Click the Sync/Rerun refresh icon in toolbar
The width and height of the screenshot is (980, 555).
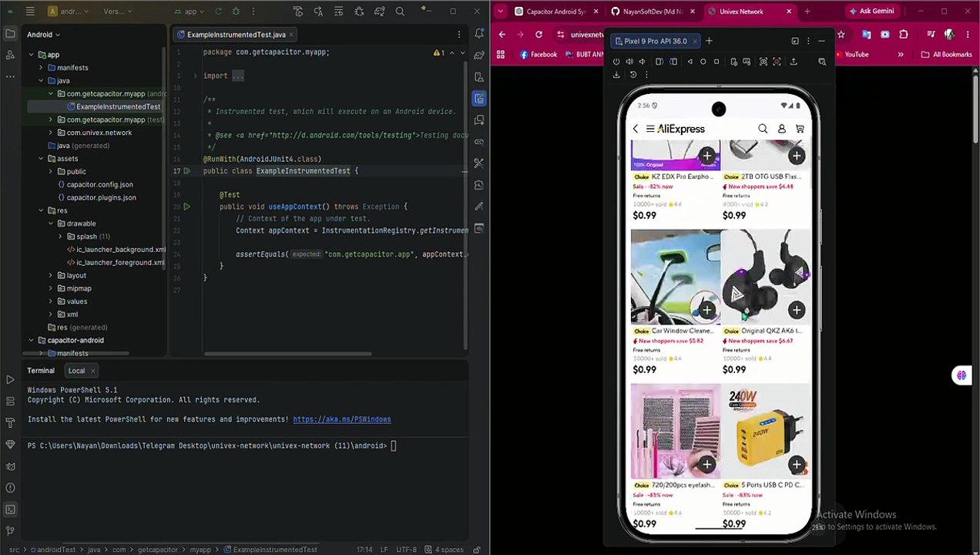tap(219, 12)
